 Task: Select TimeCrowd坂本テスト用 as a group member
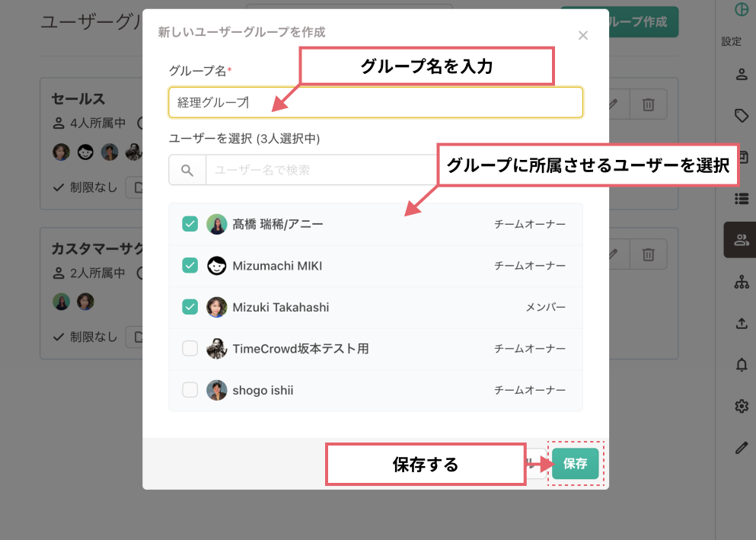(190, 347)
